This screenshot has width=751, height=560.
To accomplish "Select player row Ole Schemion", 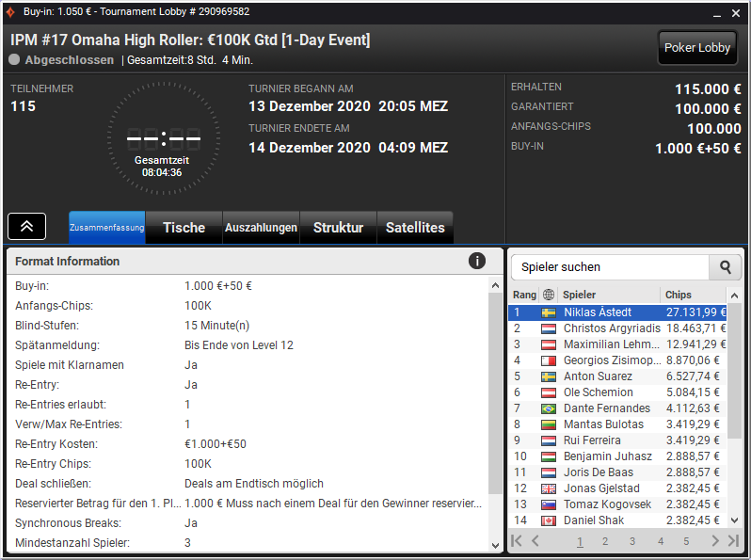I will [617, 392].
